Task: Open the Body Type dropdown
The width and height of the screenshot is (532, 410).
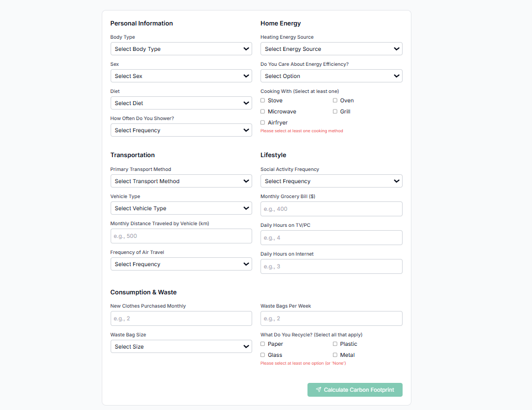Action: 181,49
